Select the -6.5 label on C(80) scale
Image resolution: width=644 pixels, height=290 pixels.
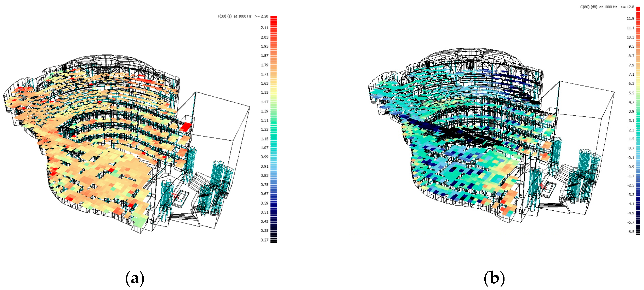click(x=631, y=232)
